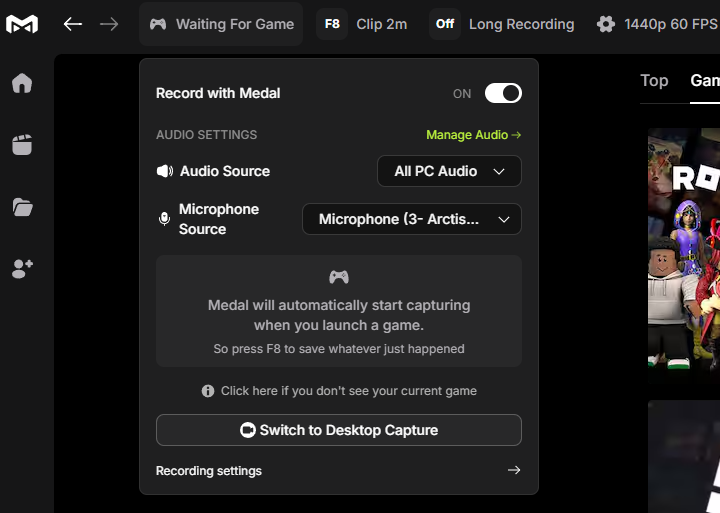720x513 pixels.
Task: Click the 1440p 60 FPS quality text
Action: 671,24
